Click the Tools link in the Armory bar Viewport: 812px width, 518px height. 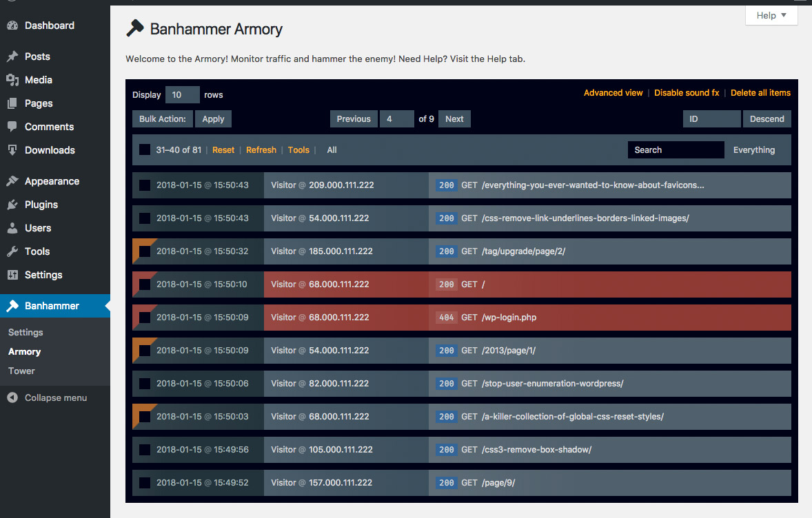point(298,150)
